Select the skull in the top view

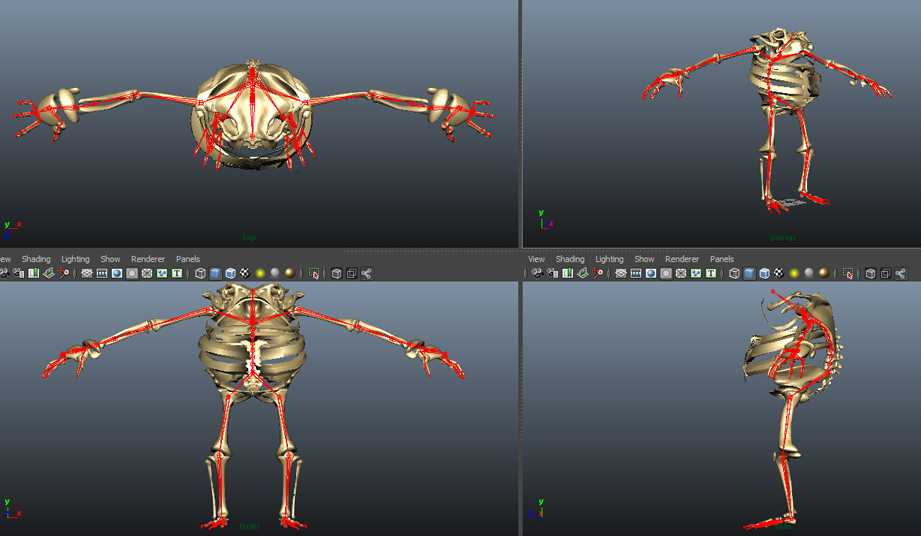pos(253,114)
